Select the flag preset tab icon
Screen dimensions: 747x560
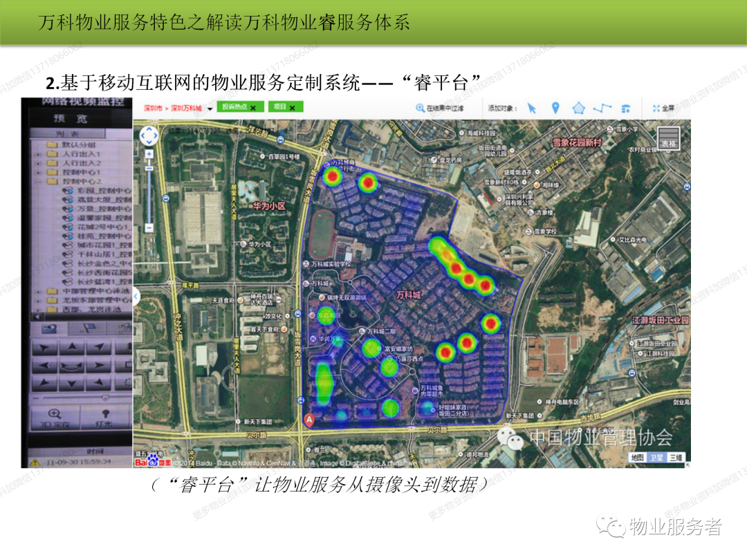point(88,328)
